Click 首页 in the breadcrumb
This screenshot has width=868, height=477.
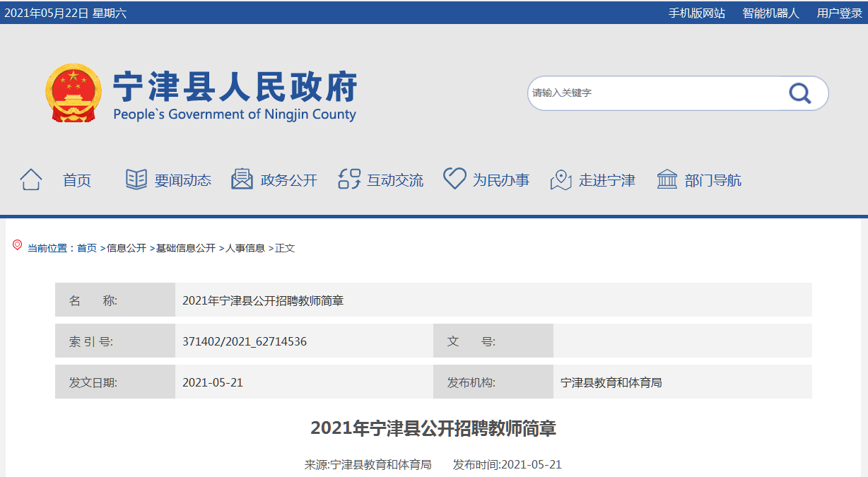(87, 248)
